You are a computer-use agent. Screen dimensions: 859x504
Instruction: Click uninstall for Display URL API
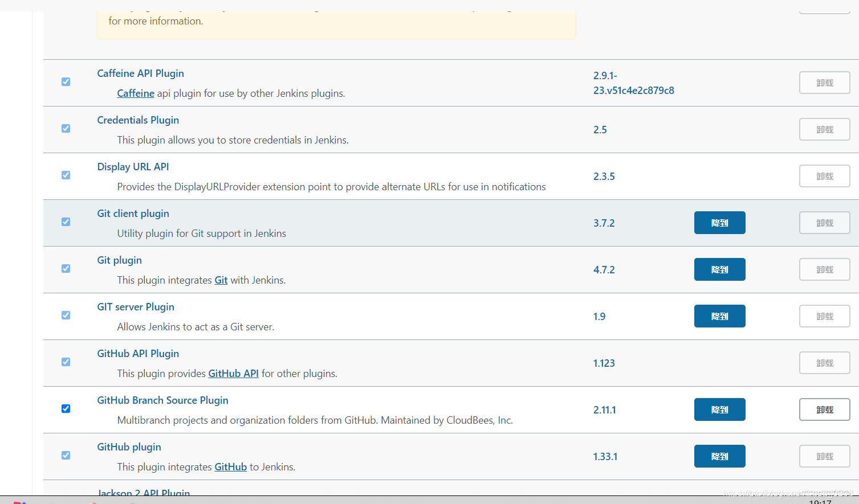825,176
